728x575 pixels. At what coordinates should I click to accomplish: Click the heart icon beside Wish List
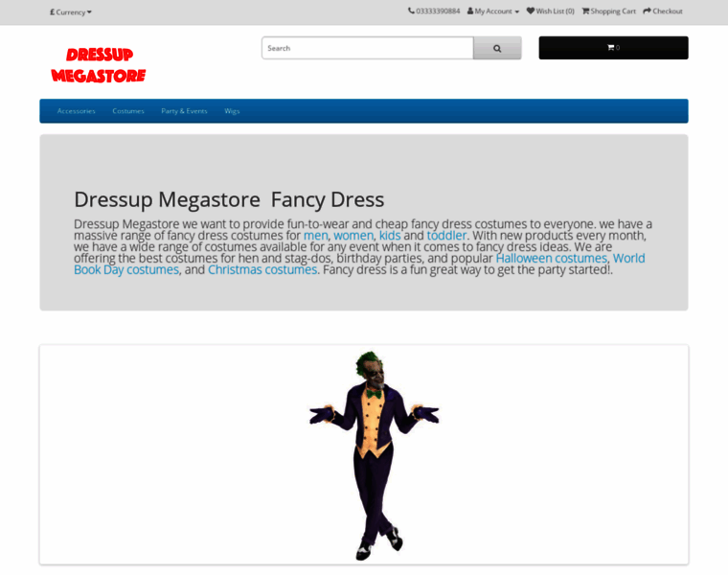tap(531, 11)
